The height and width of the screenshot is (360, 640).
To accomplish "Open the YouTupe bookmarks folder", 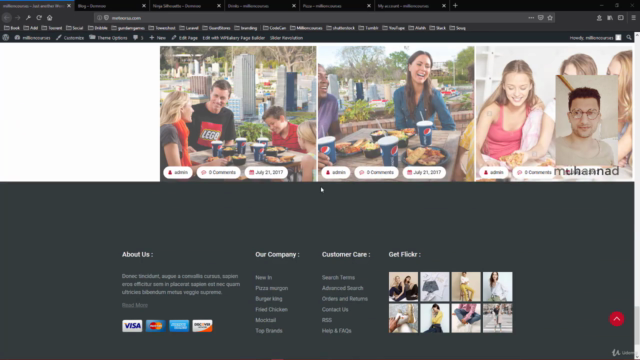I will coord(393,28).
